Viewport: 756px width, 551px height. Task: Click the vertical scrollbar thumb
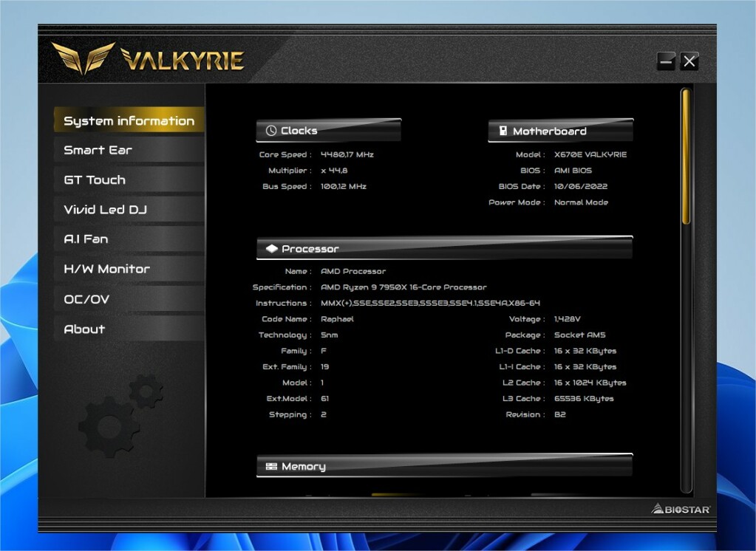686,157
